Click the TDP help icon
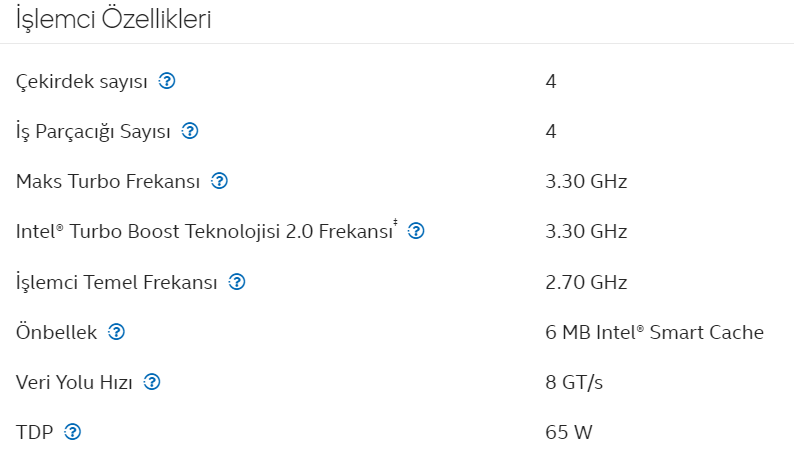The height and width of the screenshot is (465, 794). [x=72, y=432]
